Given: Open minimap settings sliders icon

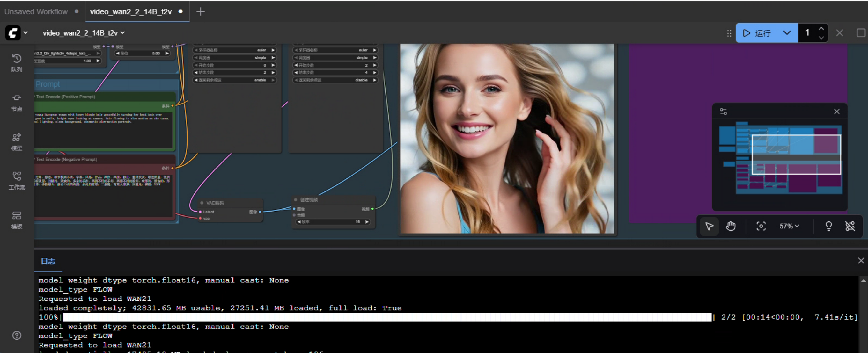Looking at the screenshot, I should 723,112.
